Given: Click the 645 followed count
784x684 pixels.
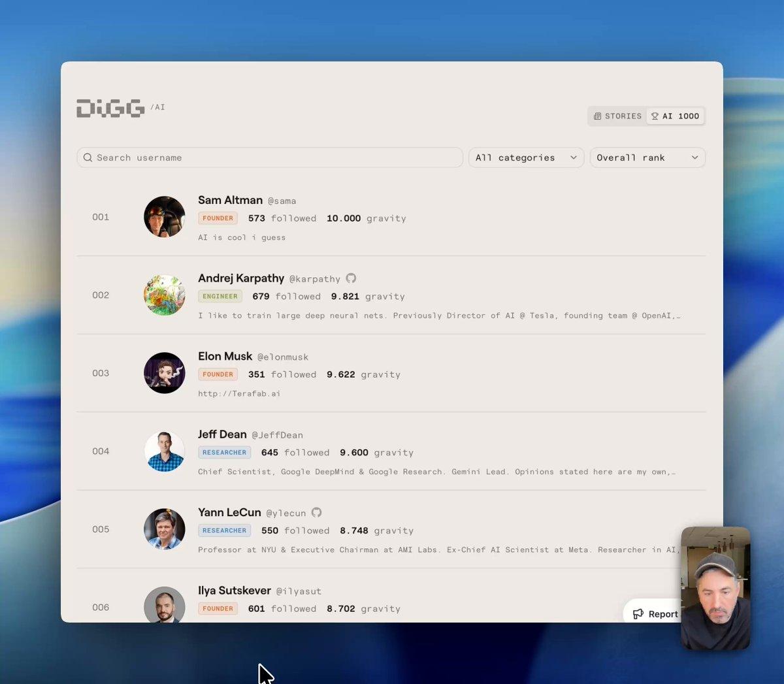Looking at the screenshot, I should (295, 452).
